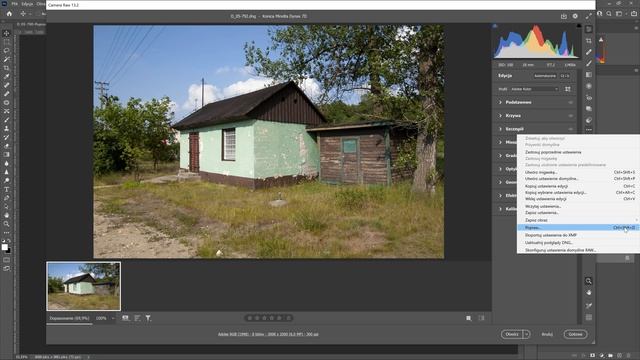Toggle the grid overlay icon in Camera Raw
Screen dimensions: 640x360
[589, 317]
